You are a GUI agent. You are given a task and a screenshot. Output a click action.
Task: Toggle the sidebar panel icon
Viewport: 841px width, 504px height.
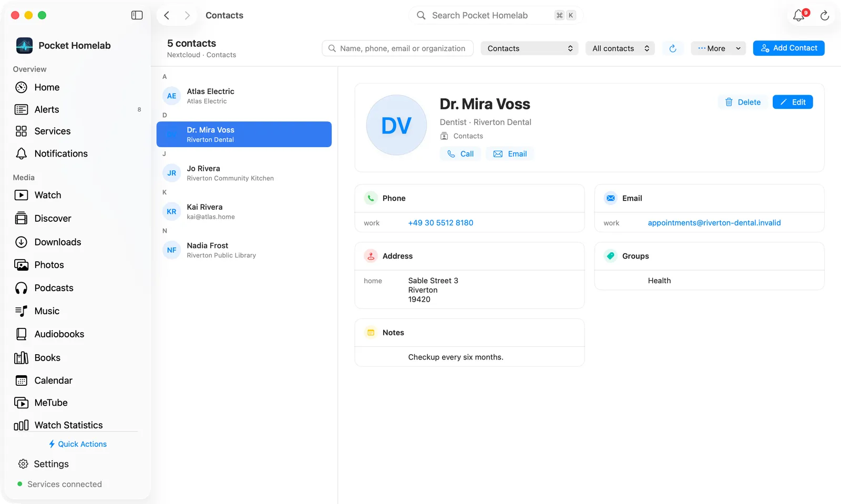pyautogui.click(x=137, y=15)
